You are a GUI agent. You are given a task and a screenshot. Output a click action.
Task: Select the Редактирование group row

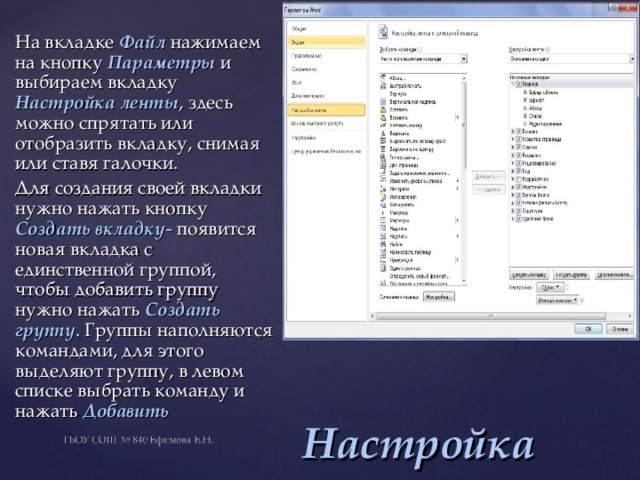click(545, 124)
